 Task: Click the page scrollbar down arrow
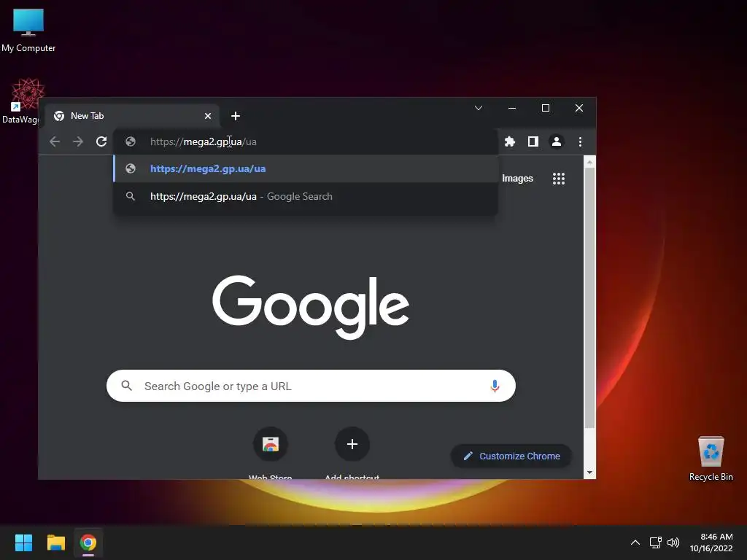point(589,472)
